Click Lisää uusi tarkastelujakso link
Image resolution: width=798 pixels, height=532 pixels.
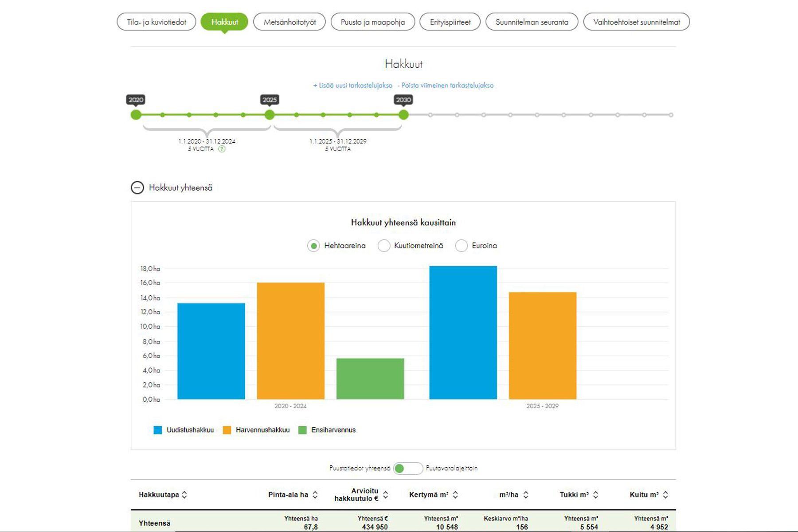tap(353, 85)
